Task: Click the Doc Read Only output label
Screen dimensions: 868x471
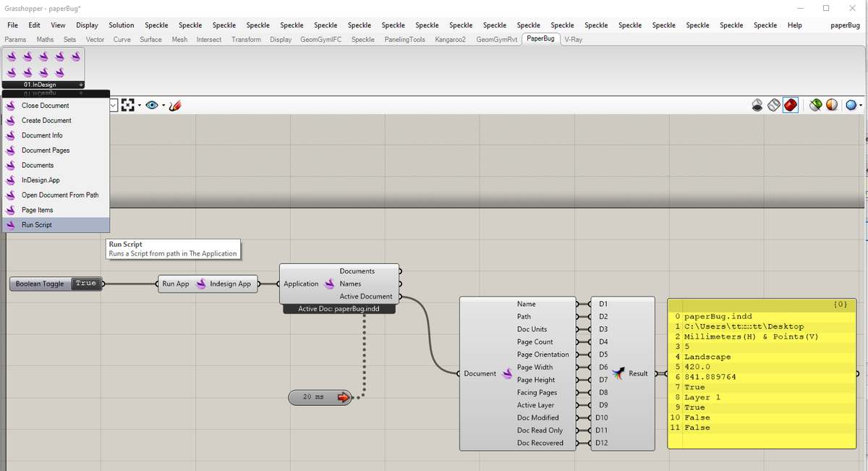Action: click(540, 430)
